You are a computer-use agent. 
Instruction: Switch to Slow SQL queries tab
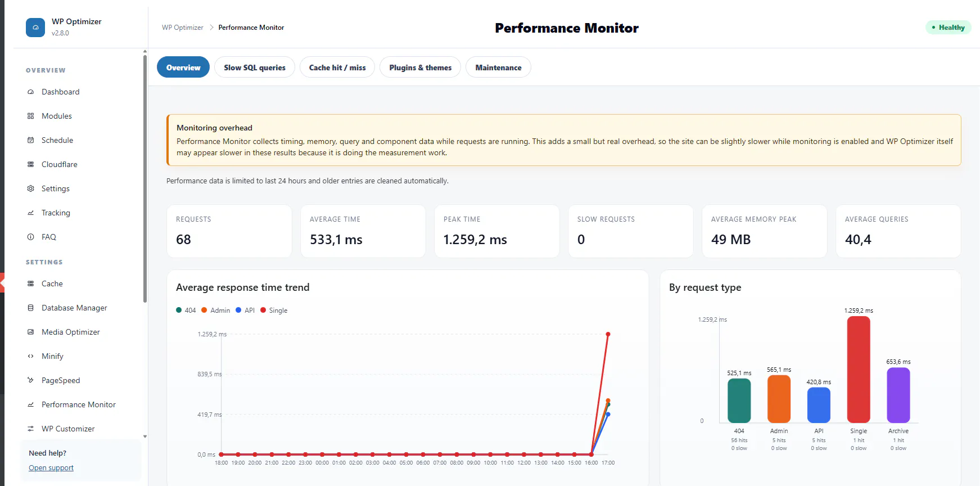point(255,67)
